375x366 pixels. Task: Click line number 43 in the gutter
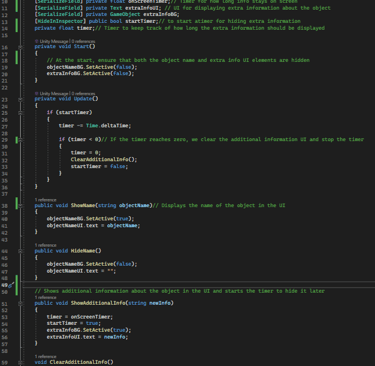click(5, 239)
